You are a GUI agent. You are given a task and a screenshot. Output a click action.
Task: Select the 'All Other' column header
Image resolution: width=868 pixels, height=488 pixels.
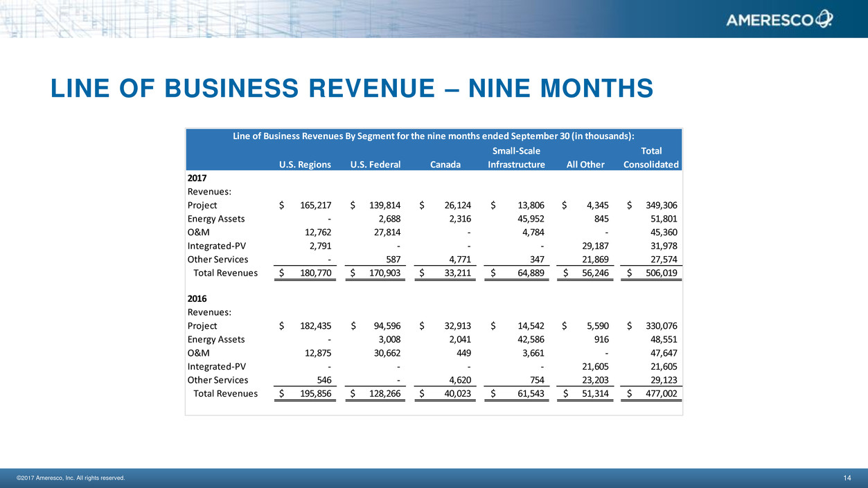[x=585, y=165]
